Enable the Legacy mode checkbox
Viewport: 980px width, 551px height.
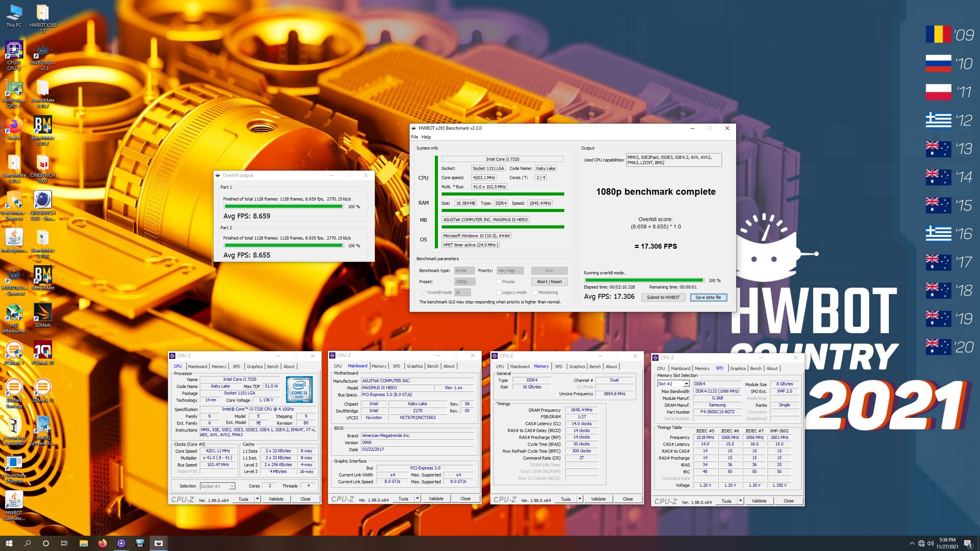[x=498, y=292]
